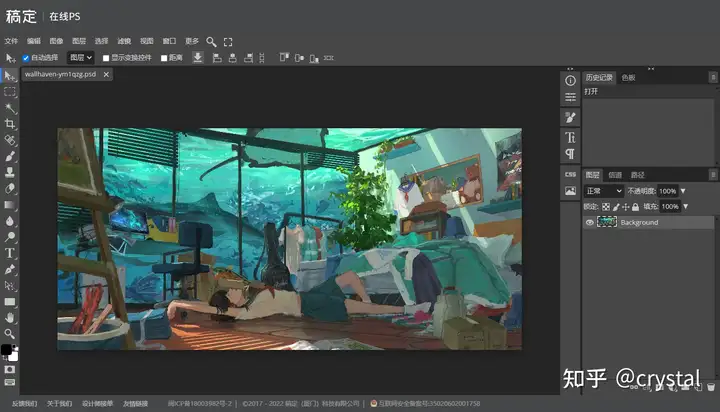Viewport: 720px width, 412px height.
Task: Switch to the 历史记录 tab
Action: pos(599,78)
